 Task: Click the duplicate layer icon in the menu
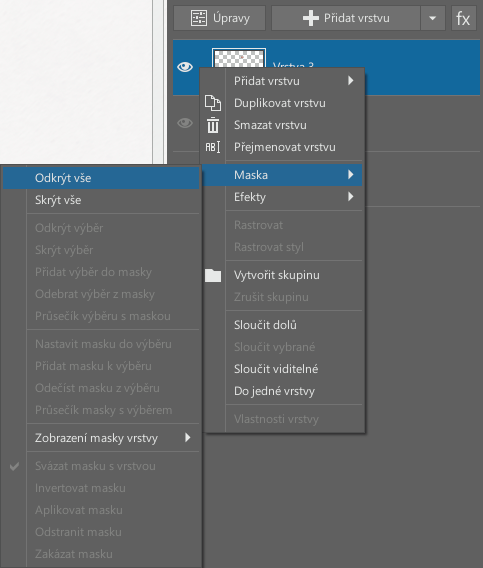tap(213, 103)
